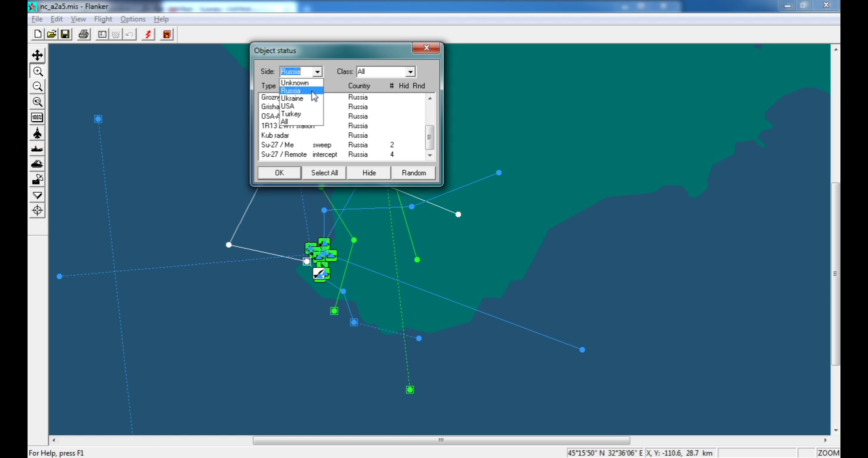868x458 pixels.
Task: Open the Options menu
Action: click(133, 19)
